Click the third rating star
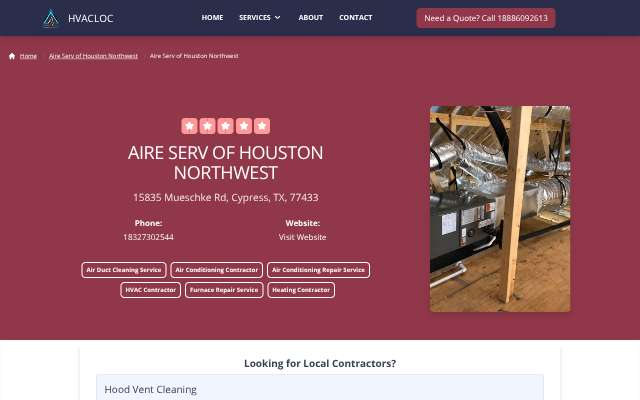 226,126
